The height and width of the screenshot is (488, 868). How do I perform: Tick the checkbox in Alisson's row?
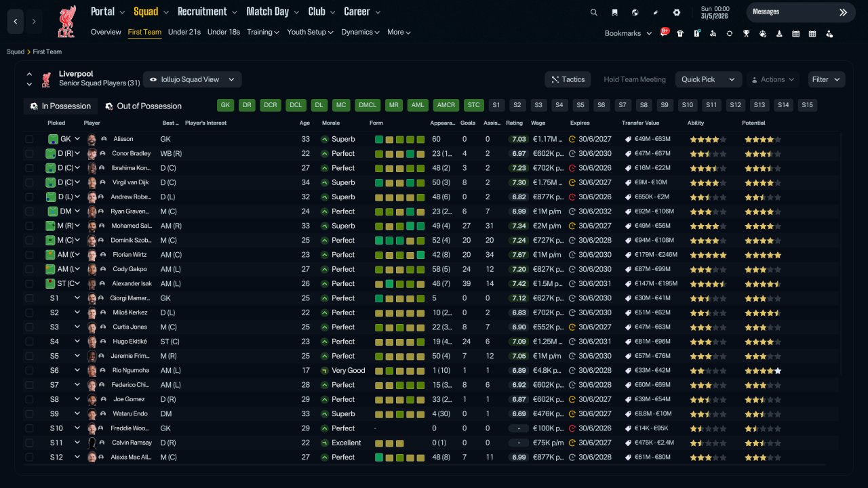tap(29, 139)
